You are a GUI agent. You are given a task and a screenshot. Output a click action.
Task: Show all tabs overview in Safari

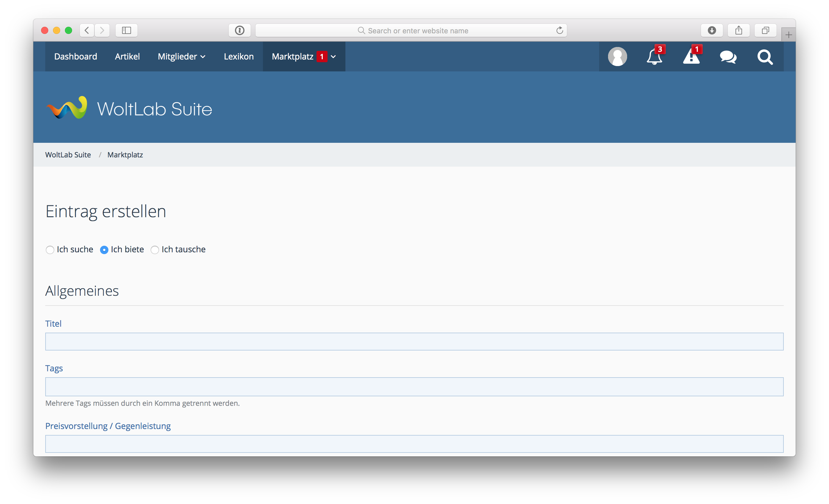click(765, 31)
